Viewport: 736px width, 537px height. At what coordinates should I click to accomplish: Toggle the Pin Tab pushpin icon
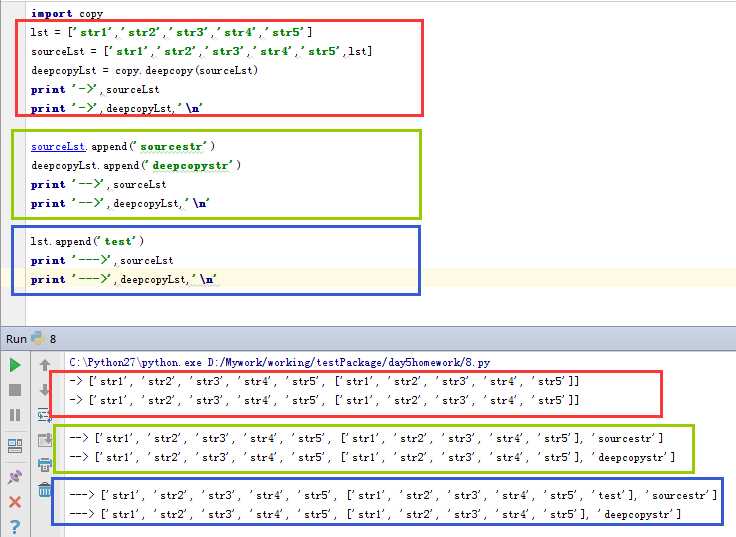pos(15,477)
